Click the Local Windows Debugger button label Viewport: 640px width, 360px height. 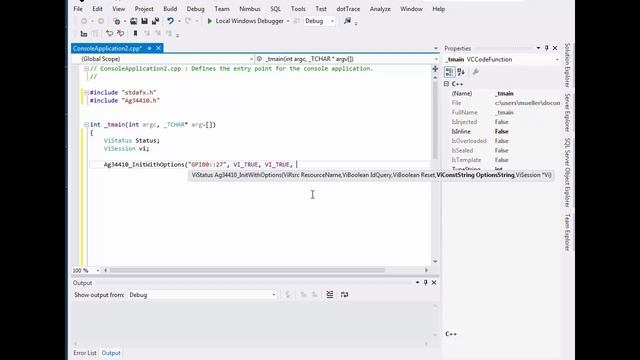(249, 21)
